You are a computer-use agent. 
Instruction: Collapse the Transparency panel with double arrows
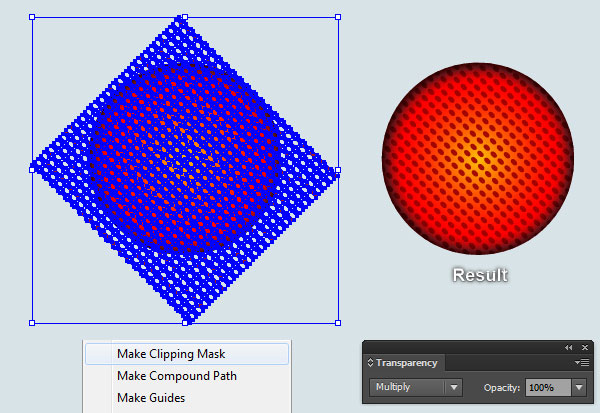568,348
